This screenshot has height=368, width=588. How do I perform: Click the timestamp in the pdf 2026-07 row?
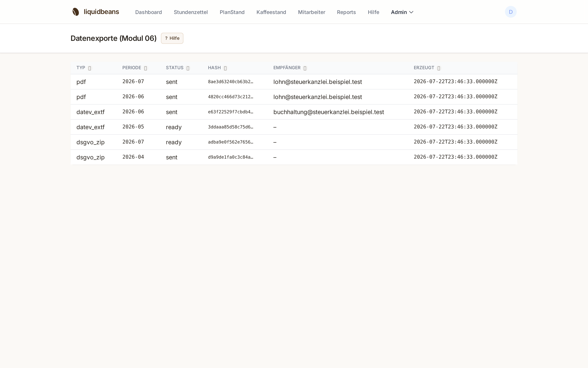pos(456,82)
